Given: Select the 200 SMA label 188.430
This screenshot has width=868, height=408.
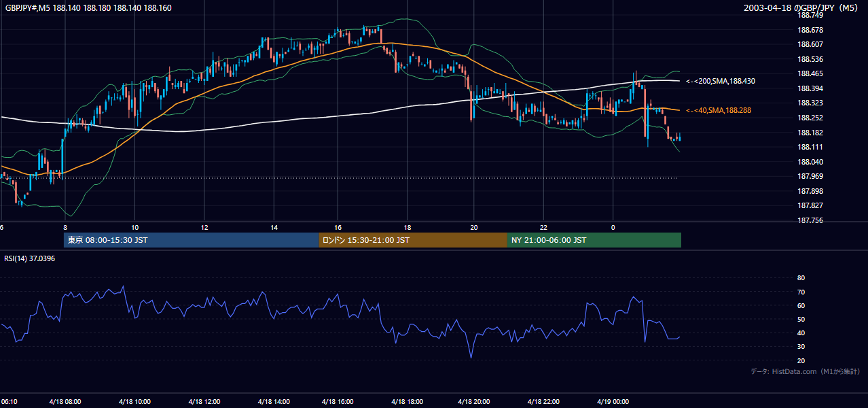Looking at the screenshot, I should 721,81.
